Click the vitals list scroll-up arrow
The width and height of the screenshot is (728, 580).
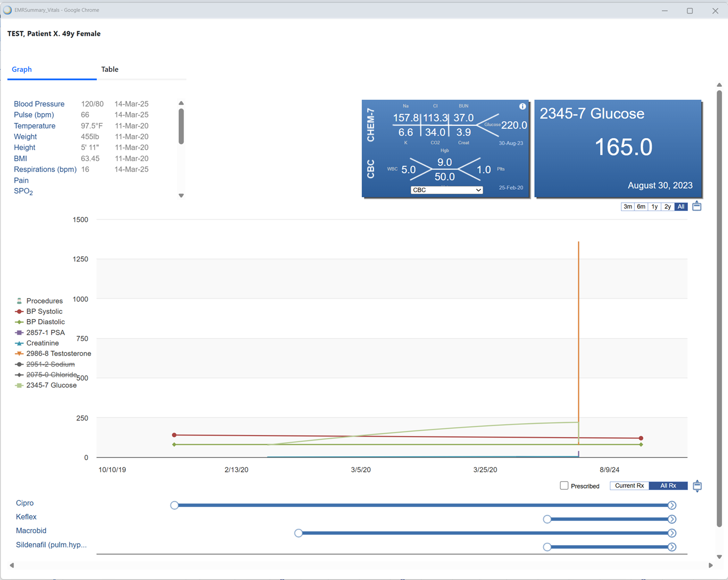[181, 103]
